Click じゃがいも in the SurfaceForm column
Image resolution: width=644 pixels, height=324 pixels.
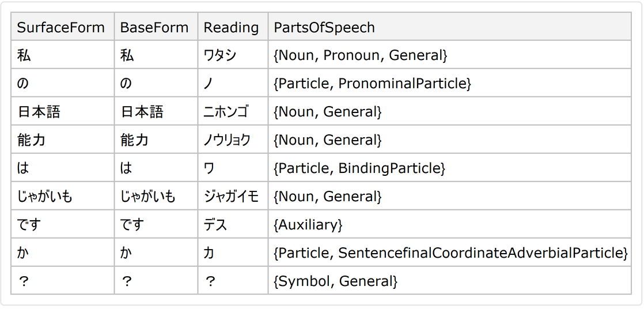pyautogui.click(x=45, y=197)
